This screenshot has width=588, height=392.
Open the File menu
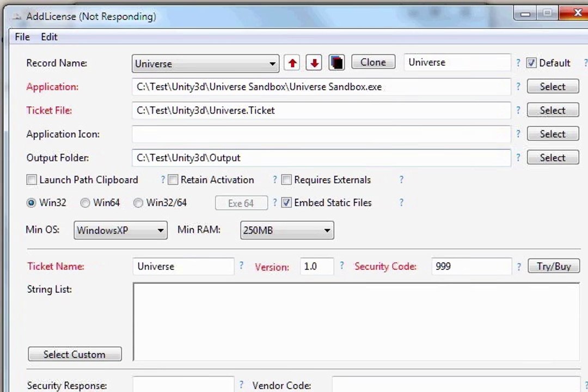(x=22, y=37)
